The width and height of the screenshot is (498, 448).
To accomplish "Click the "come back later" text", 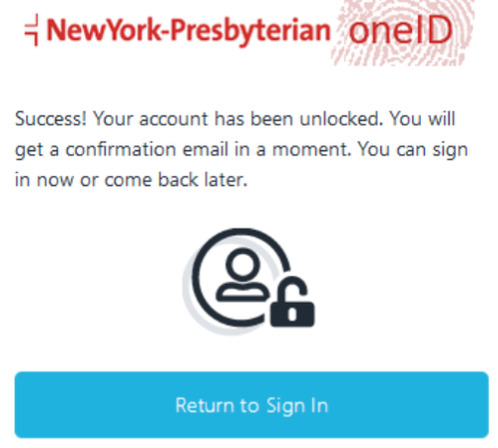I will pos(175,180).
